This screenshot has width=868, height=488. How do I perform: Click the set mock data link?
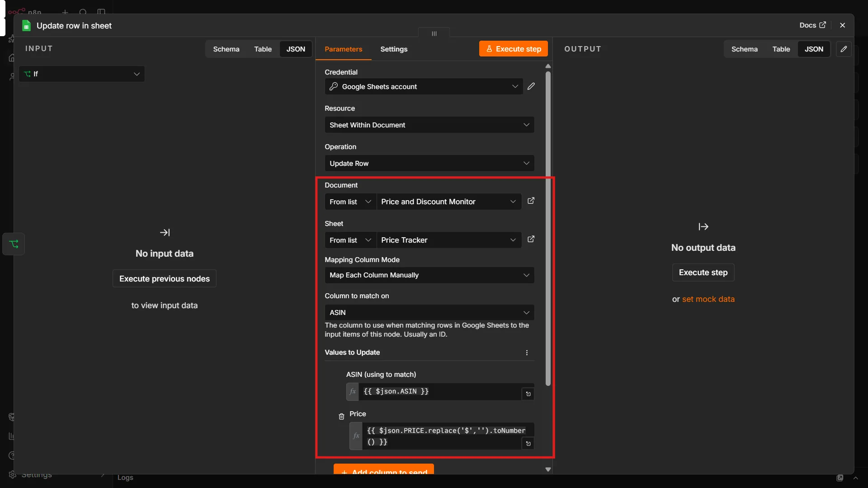pyautogui.click(x=708, y=299)
